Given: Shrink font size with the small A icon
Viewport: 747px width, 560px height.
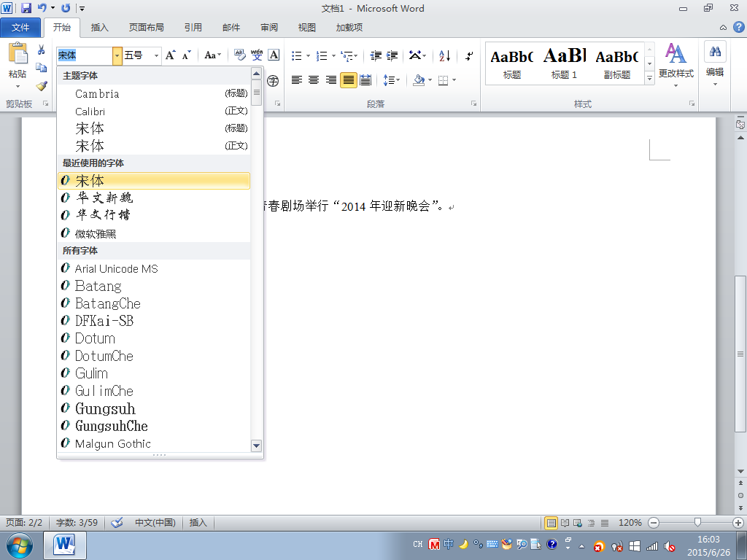Looking at the screenshot, I should coord(186,55).
